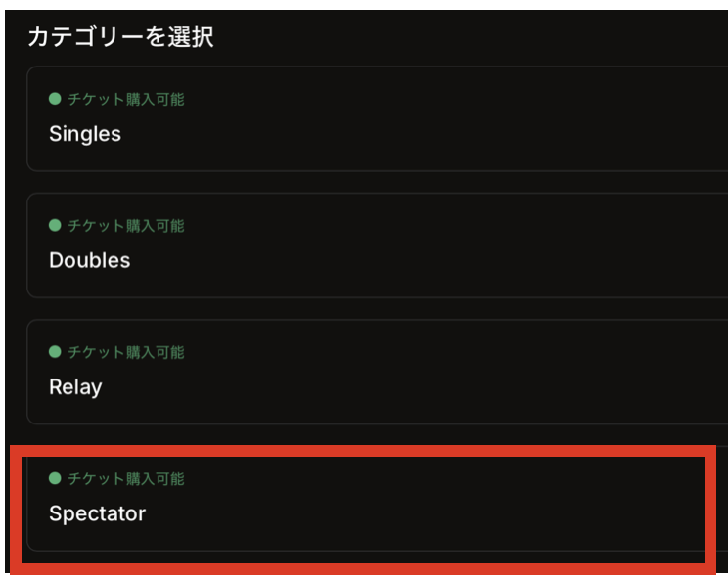Click the "Singles" title text
The width and height of the screenshot is (728, 579).
pyautogui.click(x=85, y=134)
